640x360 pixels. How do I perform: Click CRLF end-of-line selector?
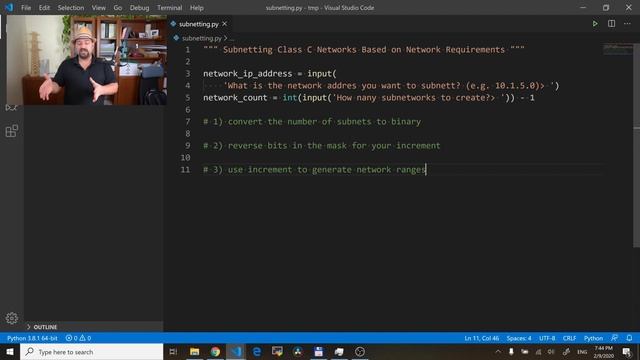tap(569, 338)
